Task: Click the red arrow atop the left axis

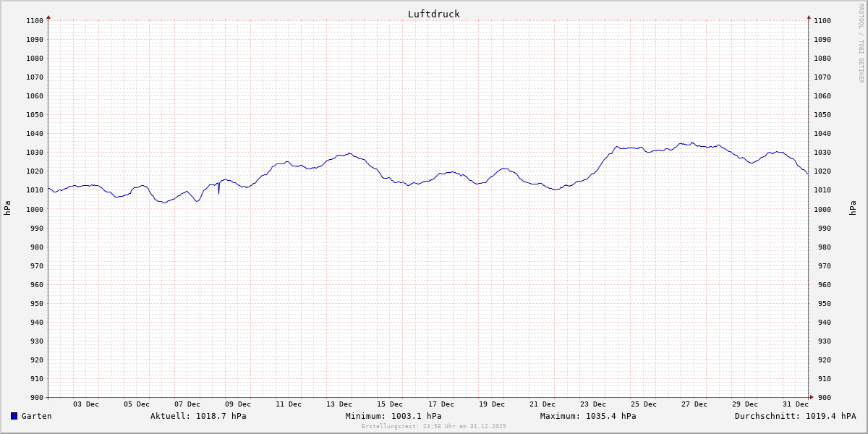Action: (48, 16)
